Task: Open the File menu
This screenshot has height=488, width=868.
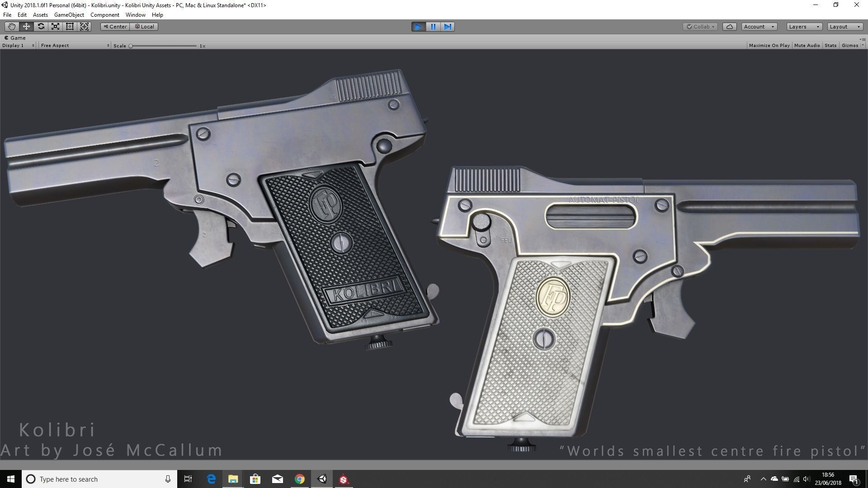Action: point(7,15)
